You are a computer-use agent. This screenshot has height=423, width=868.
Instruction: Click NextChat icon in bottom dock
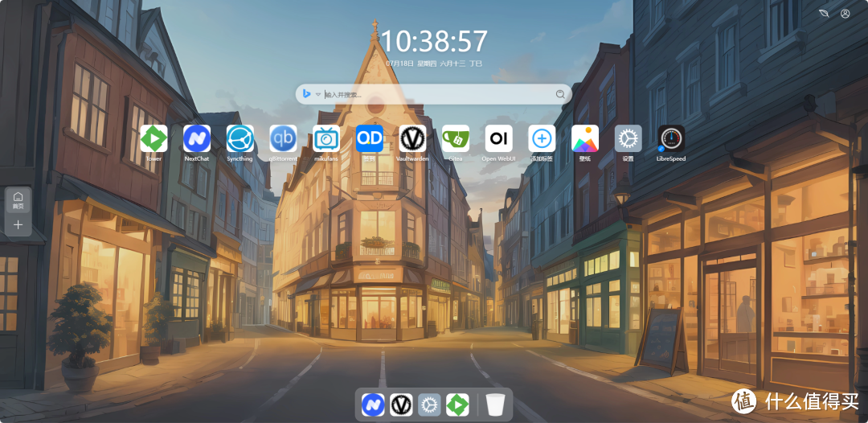(373, 405)
